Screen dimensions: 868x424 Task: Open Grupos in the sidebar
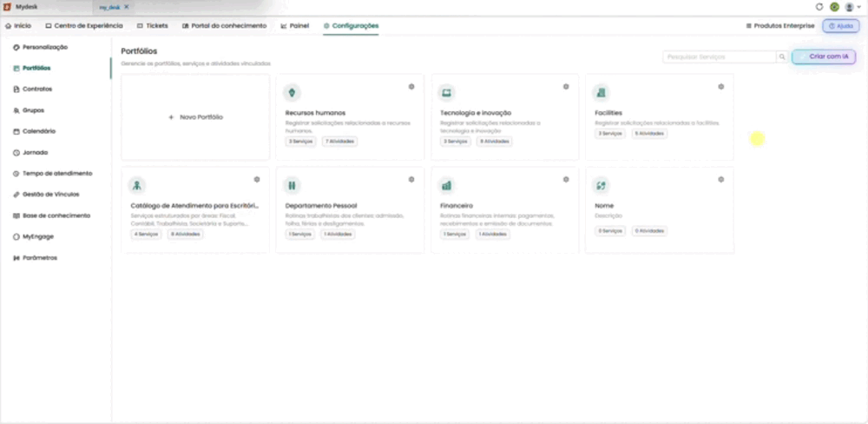[29, 110]
